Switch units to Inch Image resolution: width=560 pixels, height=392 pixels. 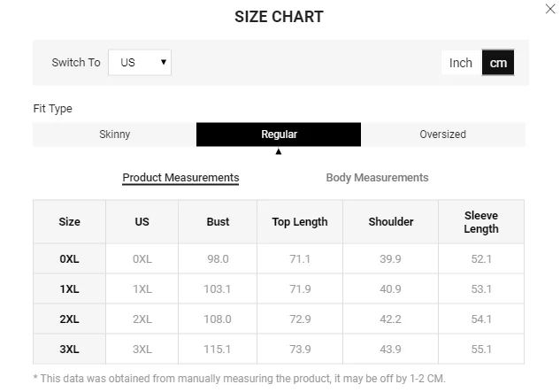(461, 63)
